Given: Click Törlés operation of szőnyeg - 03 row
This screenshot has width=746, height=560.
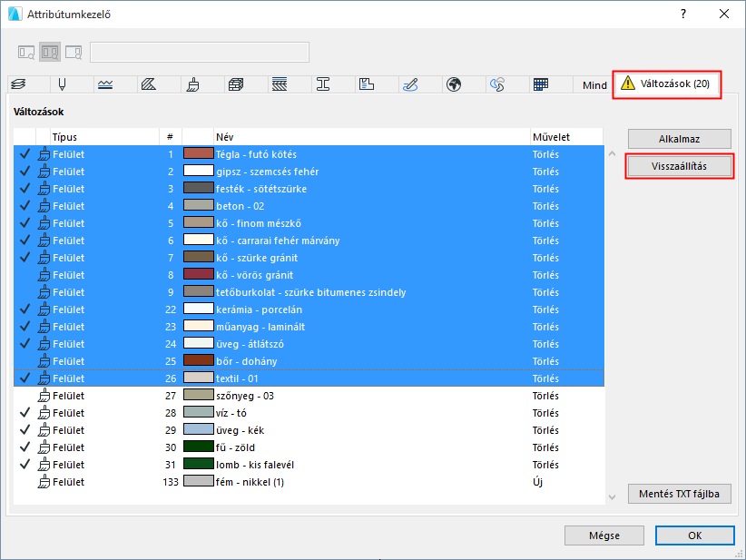Looking at the screenshot, I should 545,396.
